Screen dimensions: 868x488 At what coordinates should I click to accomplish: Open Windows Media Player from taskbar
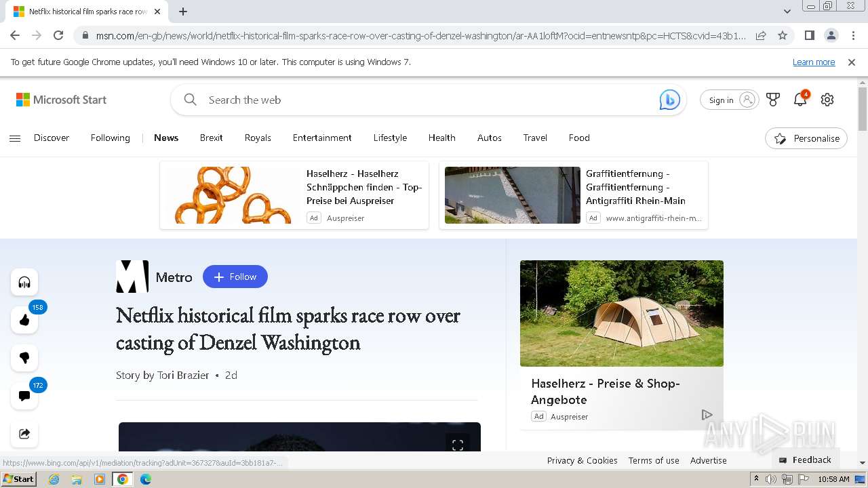coord(100,479)
